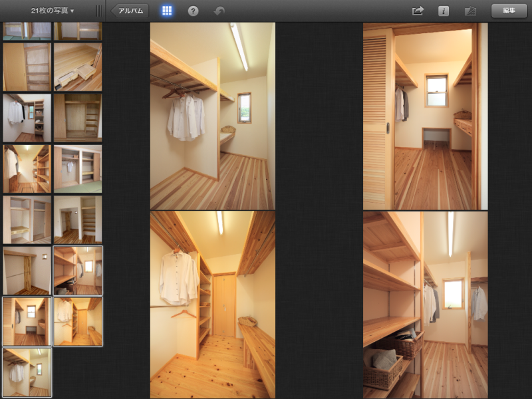532x399 pixels.
Task: Open the 21枚の写真 dropdown
Action: coord(52,11)
